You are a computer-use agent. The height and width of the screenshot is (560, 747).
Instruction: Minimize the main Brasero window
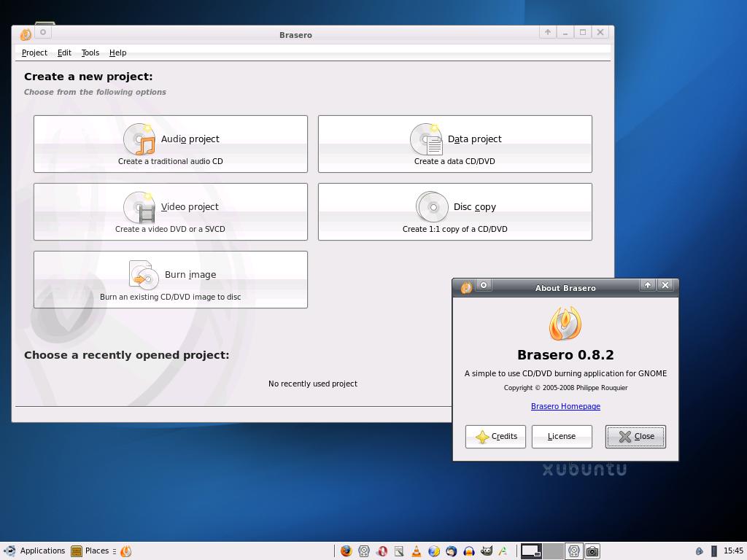pyautogui.click(x=565, y=32)
